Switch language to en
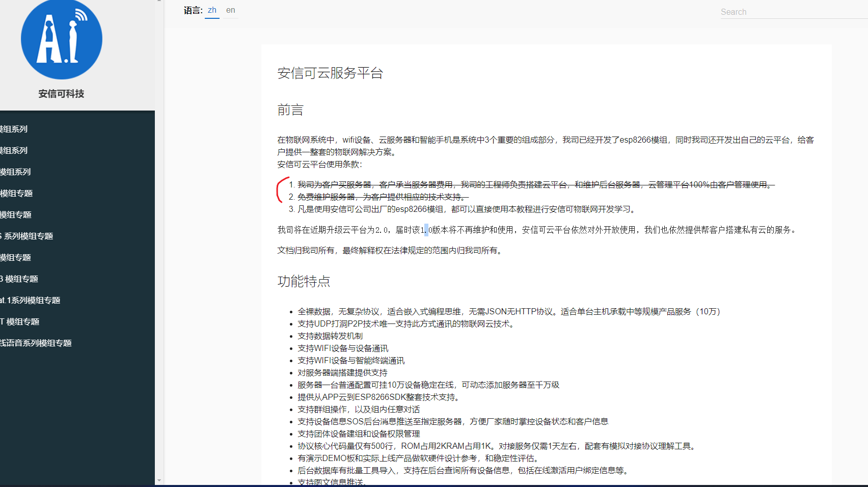The image size is (868, 487). (231, 10)
